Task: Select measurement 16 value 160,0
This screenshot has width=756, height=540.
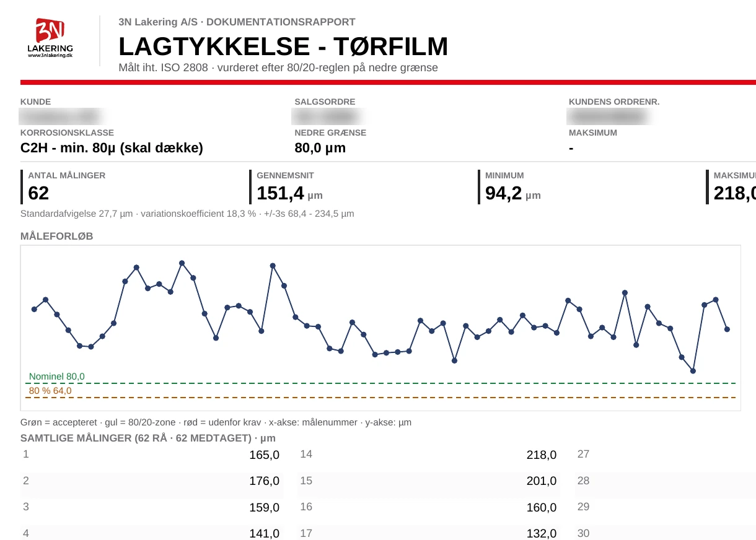Action: [x=542, y=507]
